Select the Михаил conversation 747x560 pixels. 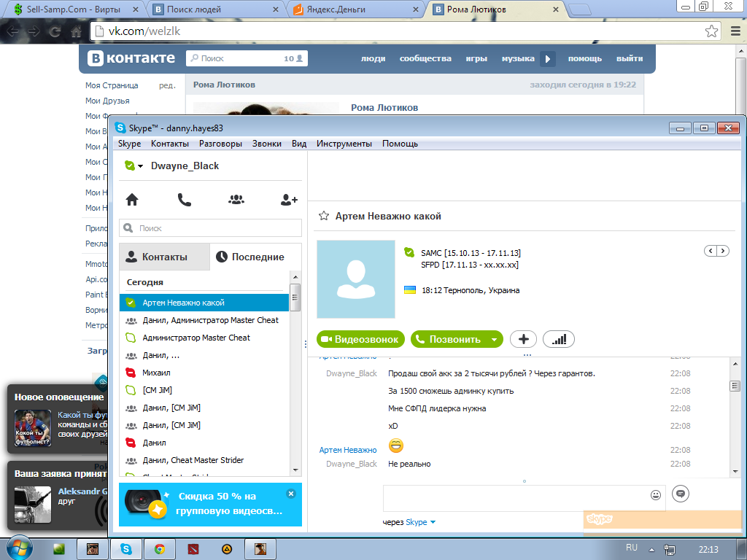[x=204, y=373]
